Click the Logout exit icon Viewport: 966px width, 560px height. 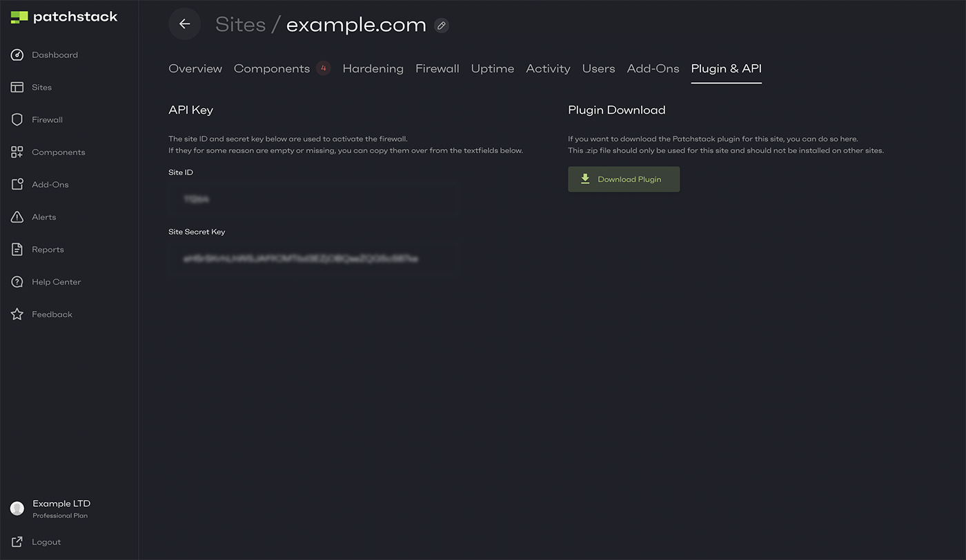[x=17, y=542]
